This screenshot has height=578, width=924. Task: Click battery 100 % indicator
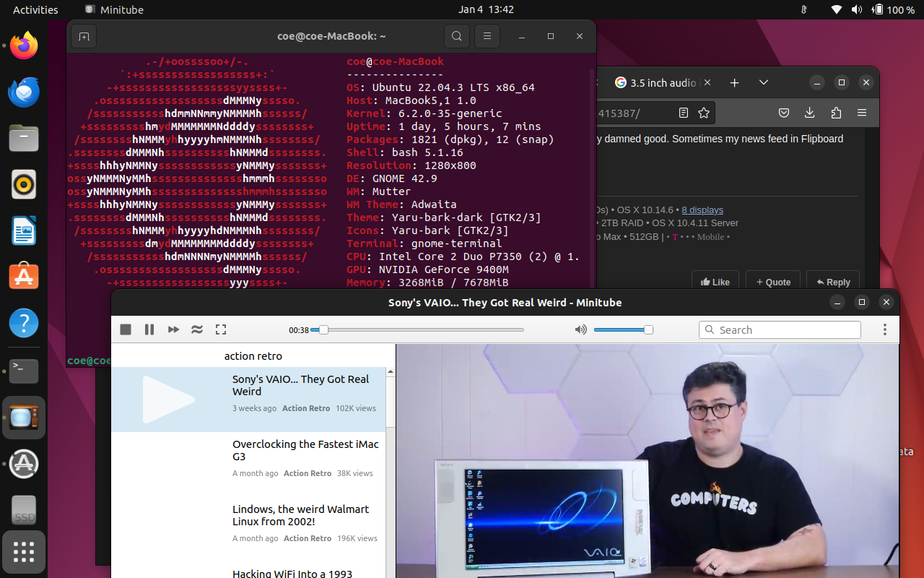point(894,9)
